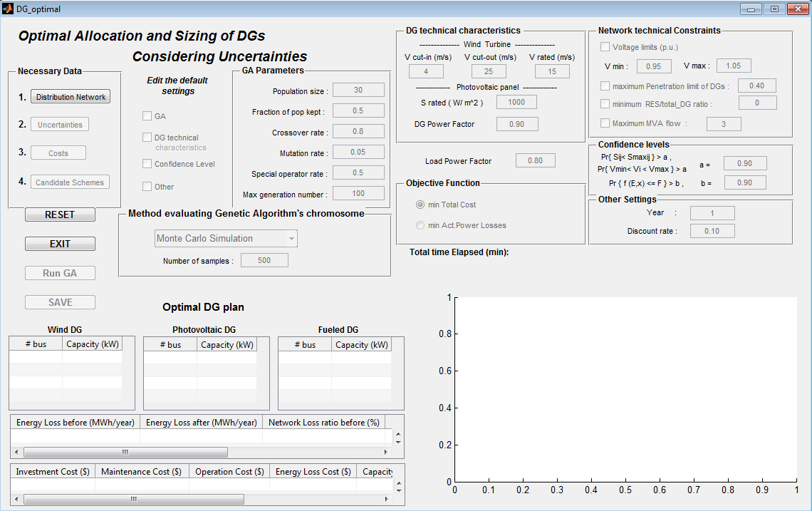
Task: Select the min Total Cost radio button
Action: click(x=420, y=205)
